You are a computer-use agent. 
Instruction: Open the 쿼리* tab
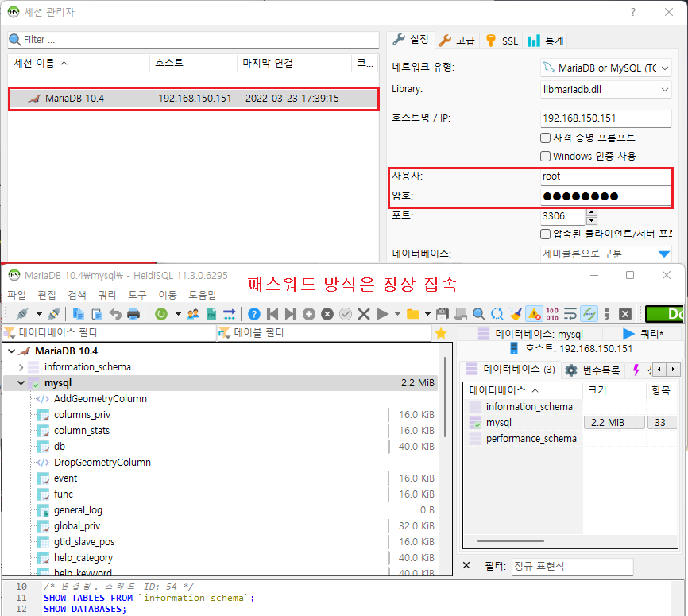[644, 334]
